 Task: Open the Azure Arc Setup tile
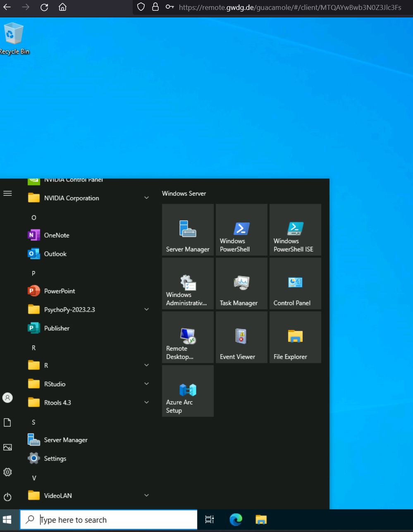[188, 391]
